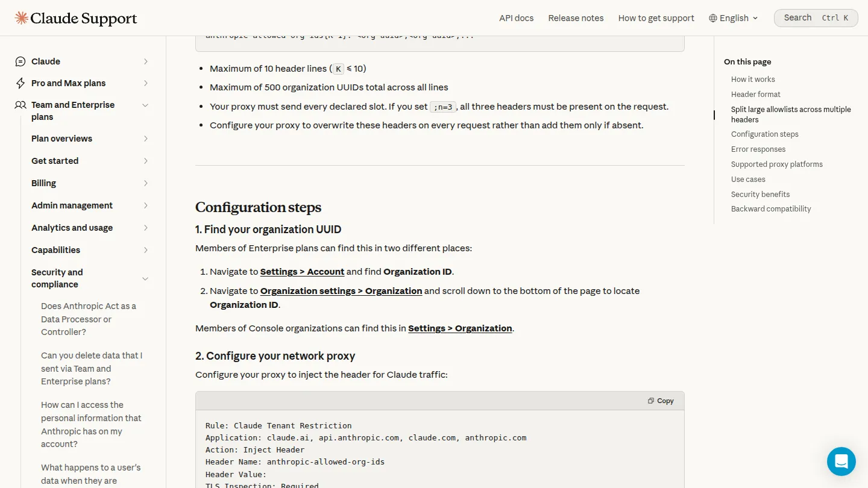Jump to Supported proxy platforms section
Screen dimensions: 868x488
tap(776, 164)
